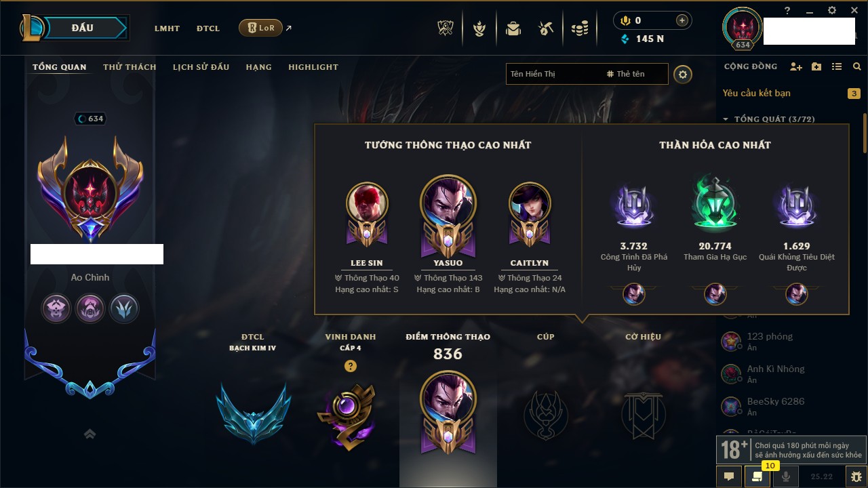Open the missions icon with the 10 badge

point(757,476)
